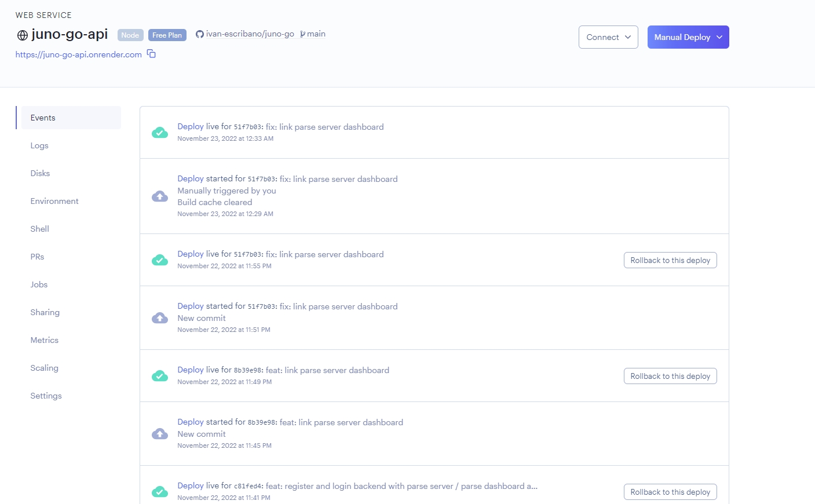
Task: Click the 'November 22, 2022 at 11:51 PM' timestamp
Action: pyautogui.click(x=224, y=330)
